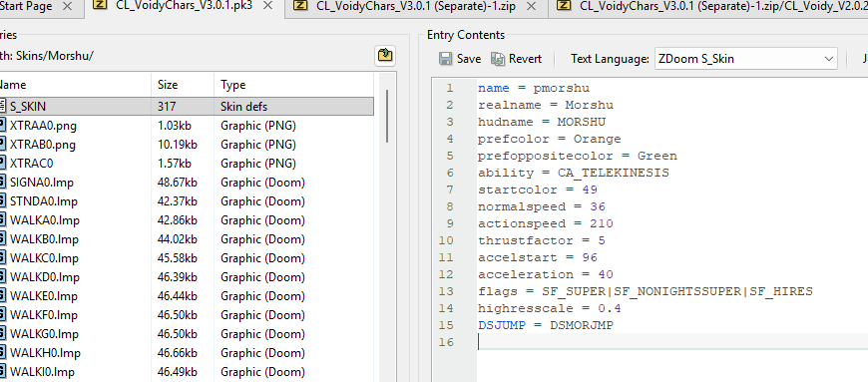Close the CL_VoidyChars_V3.0.1.pk3 tab
868x382 pixels.
pyautogui.click(x=267, y=6)
